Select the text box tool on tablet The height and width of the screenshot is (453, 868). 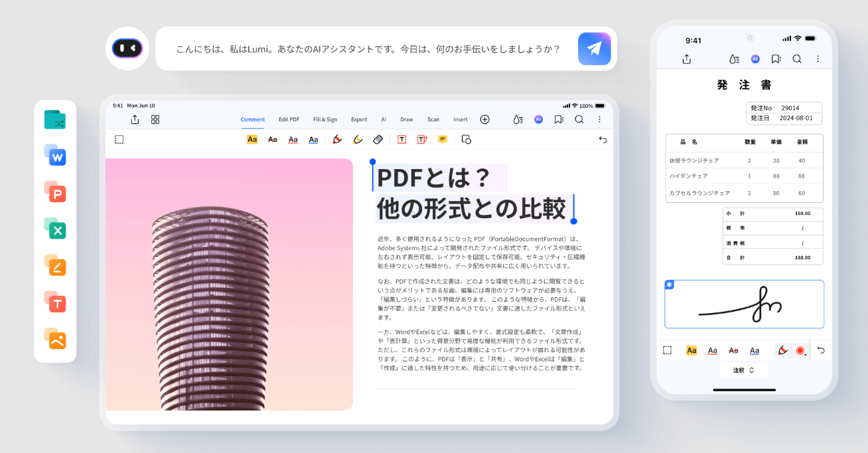[401, 139]
